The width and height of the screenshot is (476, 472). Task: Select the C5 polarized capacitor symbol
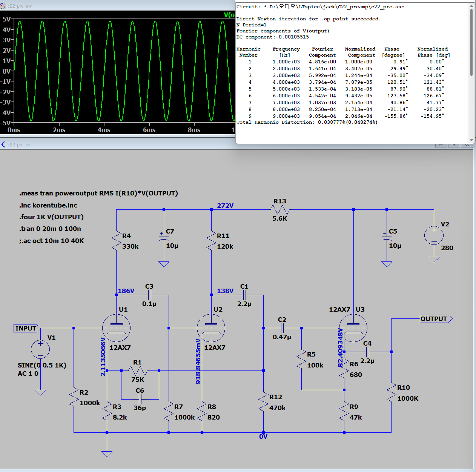coord(387,238)
